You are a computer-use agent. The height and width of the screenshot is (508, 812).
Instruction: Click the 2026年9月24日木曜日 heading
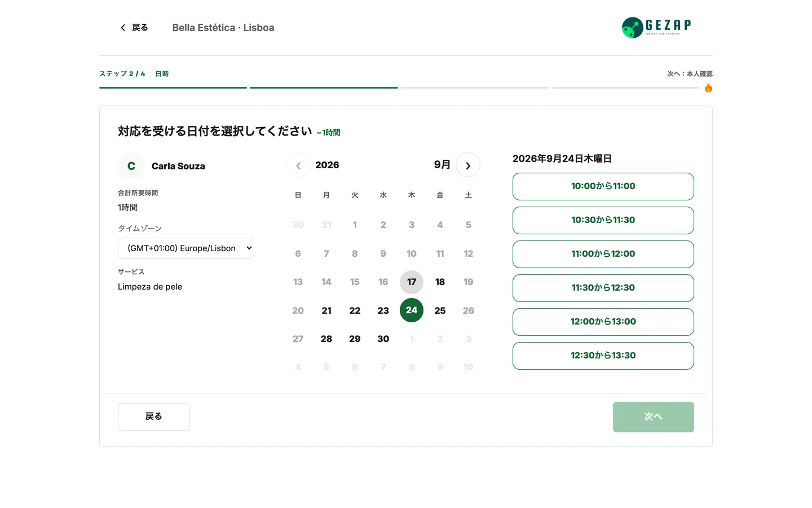point(562,159)
